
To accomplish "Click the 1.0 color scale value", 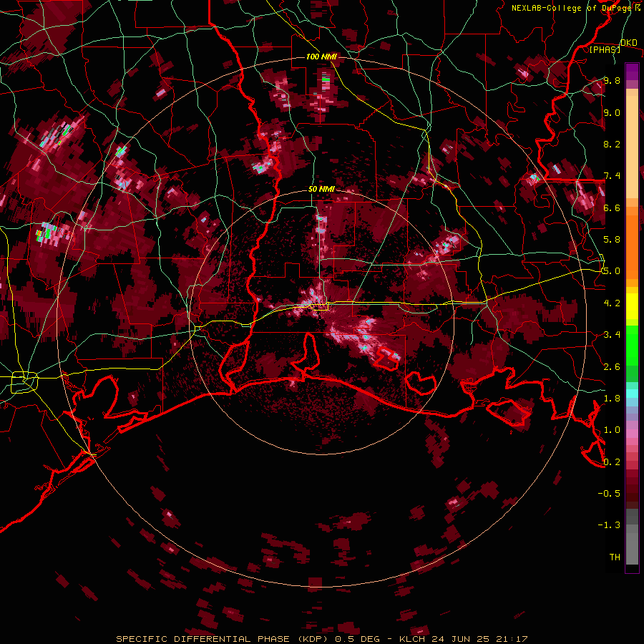I will coord(612,430).
